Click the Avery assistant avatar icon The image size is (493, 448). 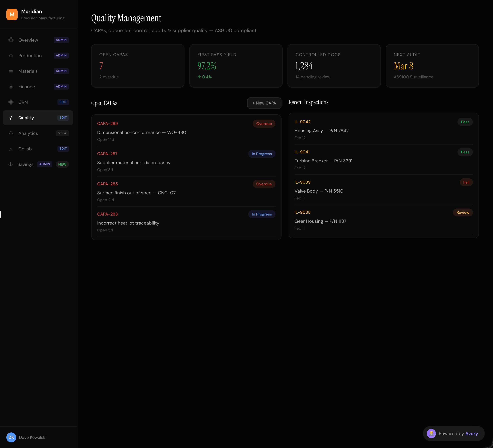click(x=431, y=434)
